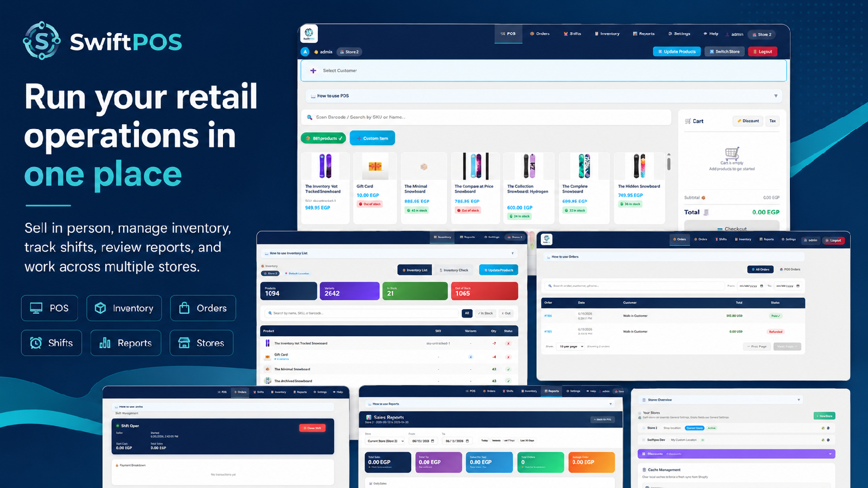Select the 'All' stock filter in the Inventory window
The height and width of the screenshot is (488, 868).
467,313
